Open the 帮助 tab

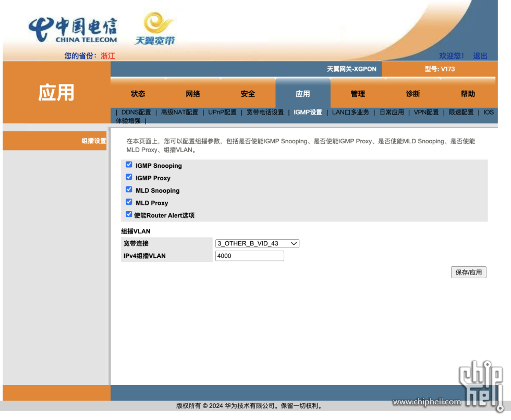point(468,94)
